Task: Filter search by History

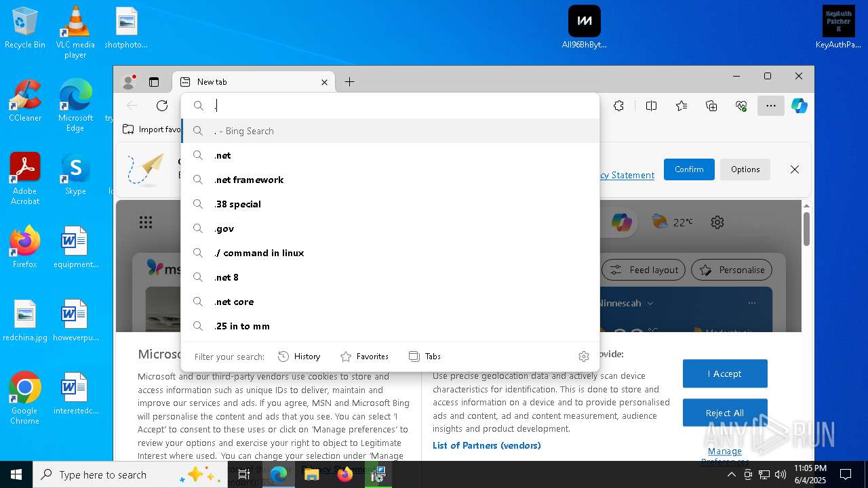Action: point(299,357)
